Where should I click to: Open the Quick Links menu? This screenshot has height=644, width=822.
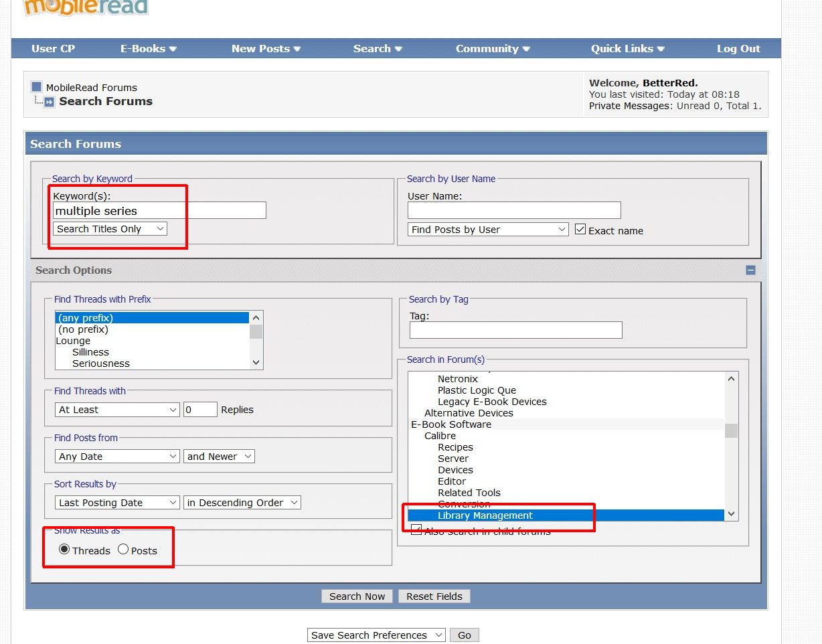click(x=628, y=49)
